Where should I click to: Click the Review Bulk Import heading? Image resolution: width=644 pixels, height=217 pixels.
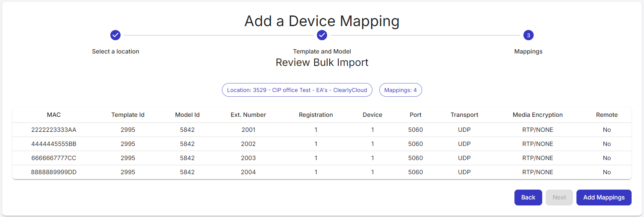tap(322, 62)
